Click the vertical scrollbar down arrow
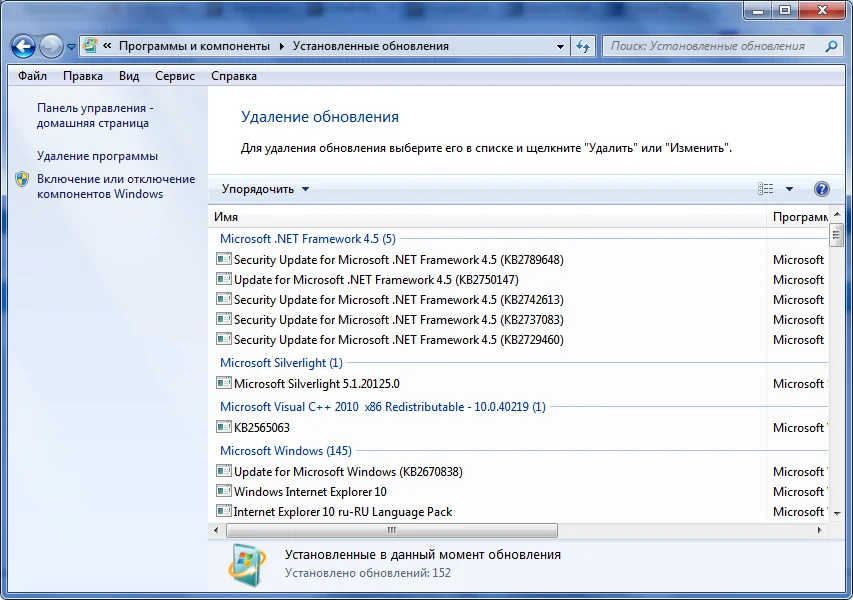This screenshot has width=853, height=600. coord(837,513)
